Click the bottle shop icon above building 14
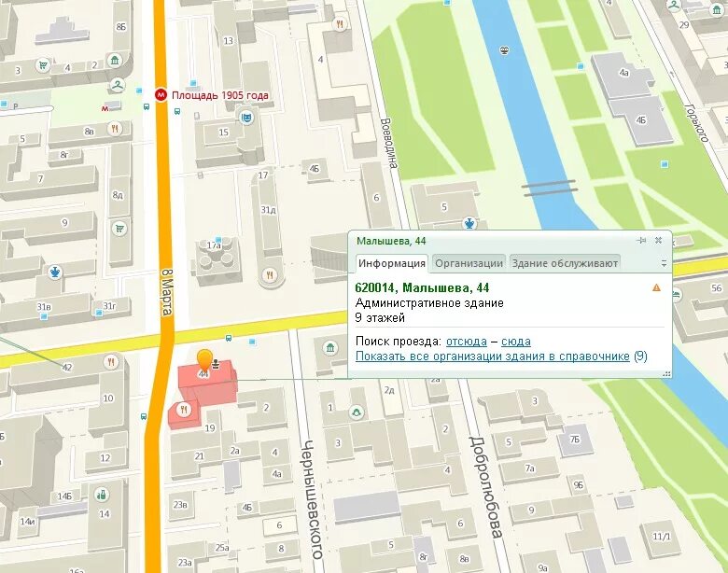 tap(101, 495)
